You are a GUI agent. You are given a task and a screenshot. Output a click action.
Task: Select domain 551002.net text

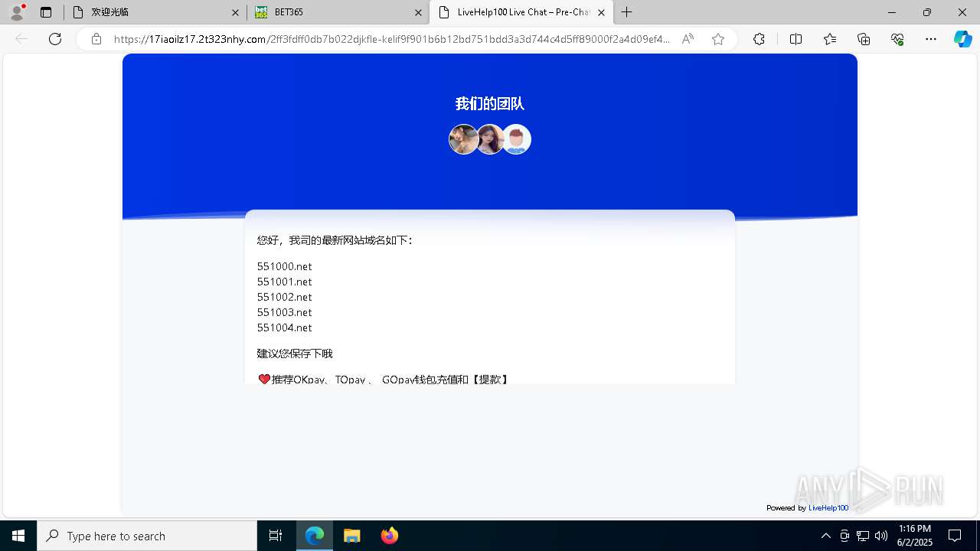(285, 297)
